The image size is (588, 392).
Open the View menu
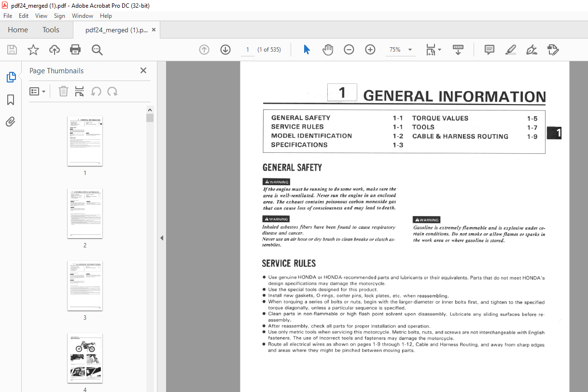[x=41, y=16]
